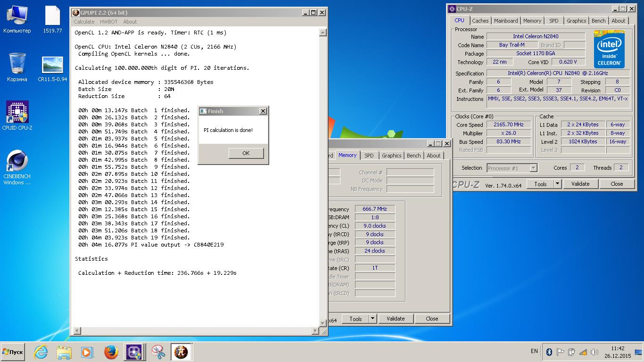Click the volume speaker tray icon
The image size is (644, 362).
pos(594,352)
